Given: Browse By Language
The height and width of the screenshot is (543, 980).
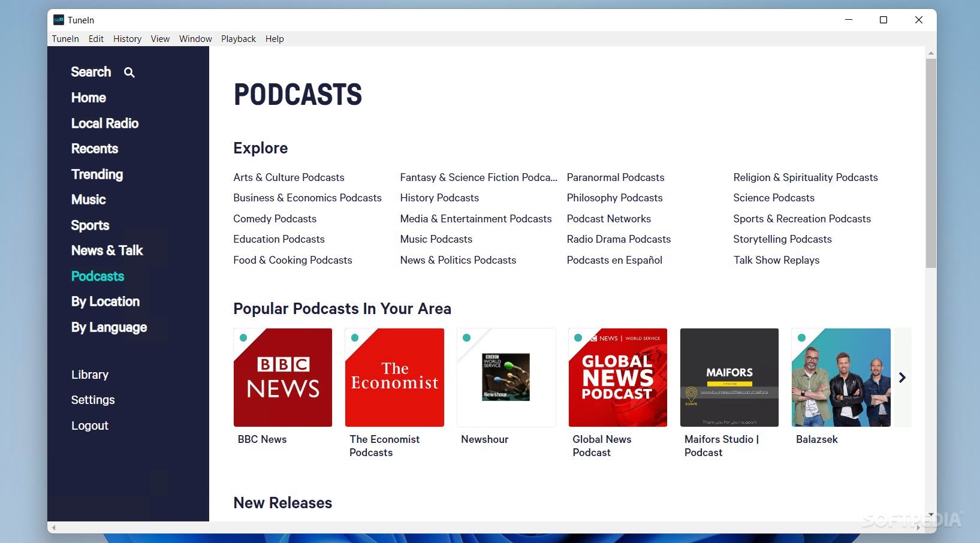Looking at the screenshot, I should [109, 327].
